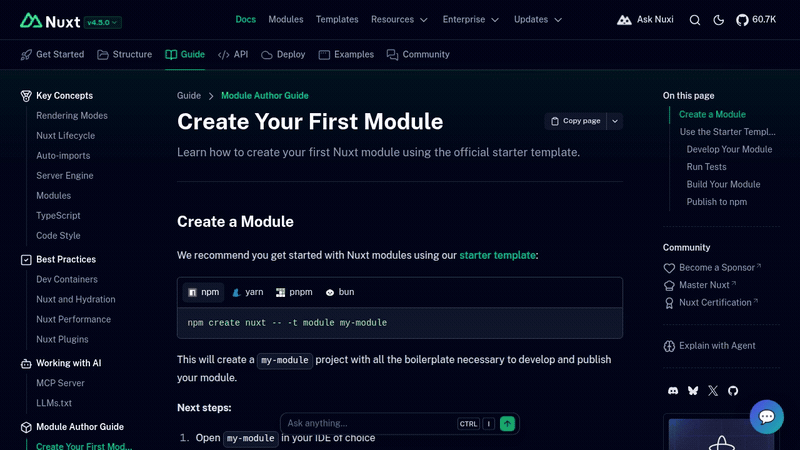Open the search magnifier icon

(694, 20)
